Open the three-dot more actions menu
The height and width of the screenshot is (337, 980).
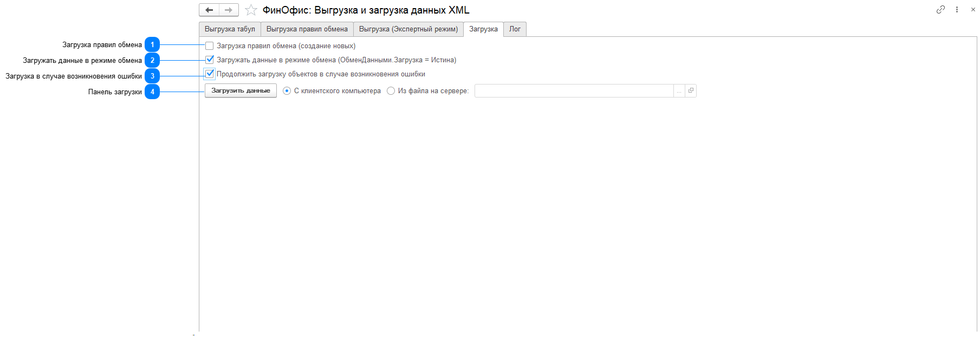click(957, 10)
